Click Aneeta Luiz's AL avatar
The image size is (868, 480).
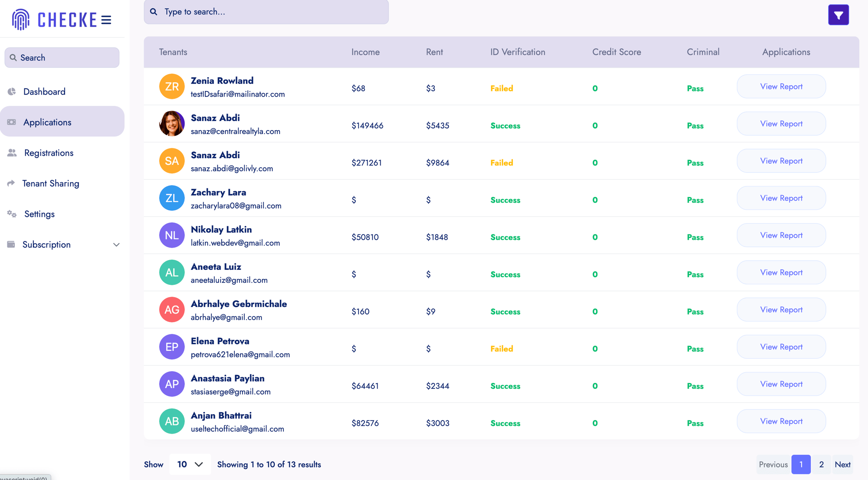172,272
